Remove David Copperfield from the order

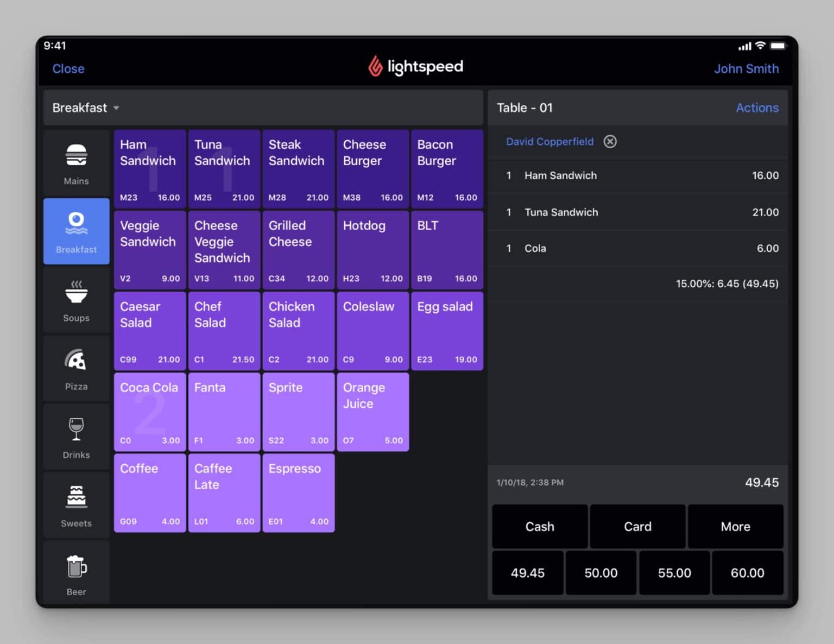610,141
